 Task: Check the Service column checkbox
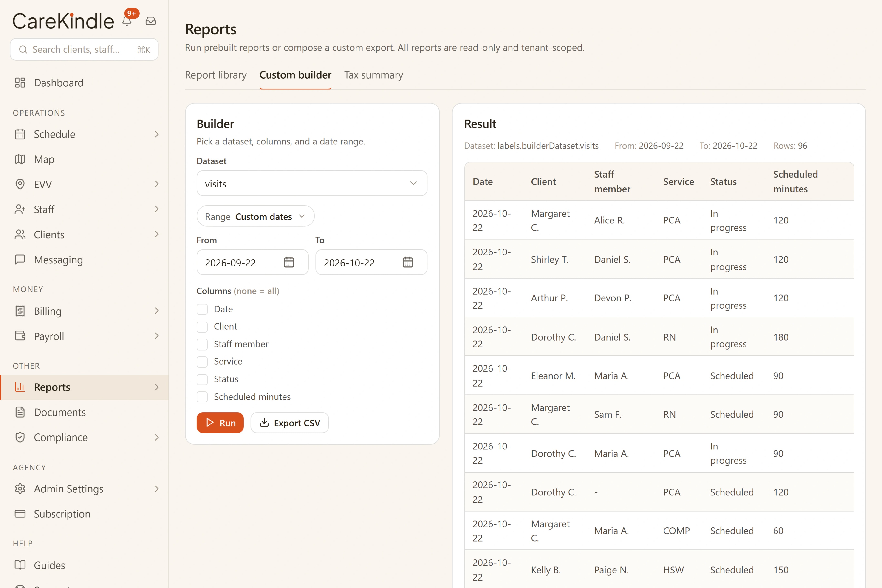[202, 362]
